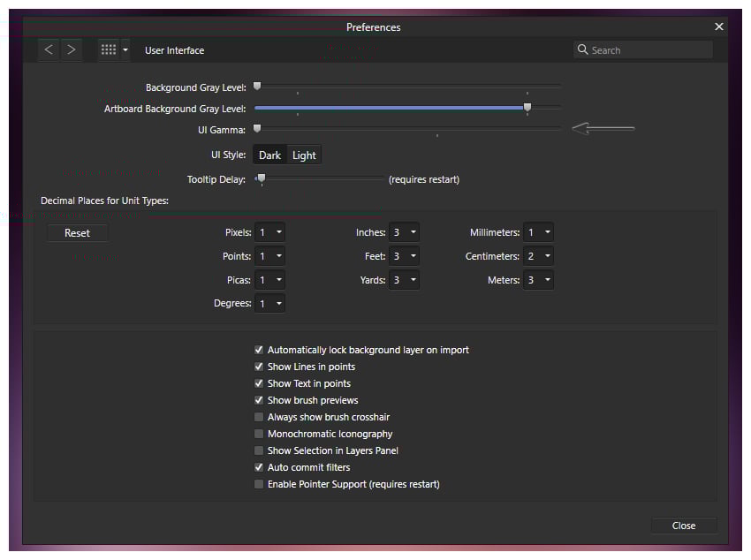Disable Auto commit filters
The image size is (751, 560).
point(259,467)
